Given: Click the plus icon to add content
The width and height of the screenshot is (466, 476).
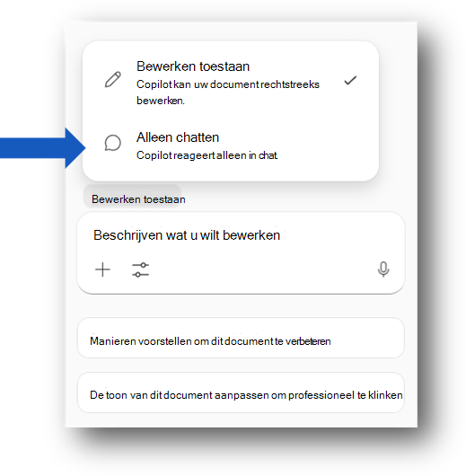Looking at the screenshot, I should click(102, 269).
